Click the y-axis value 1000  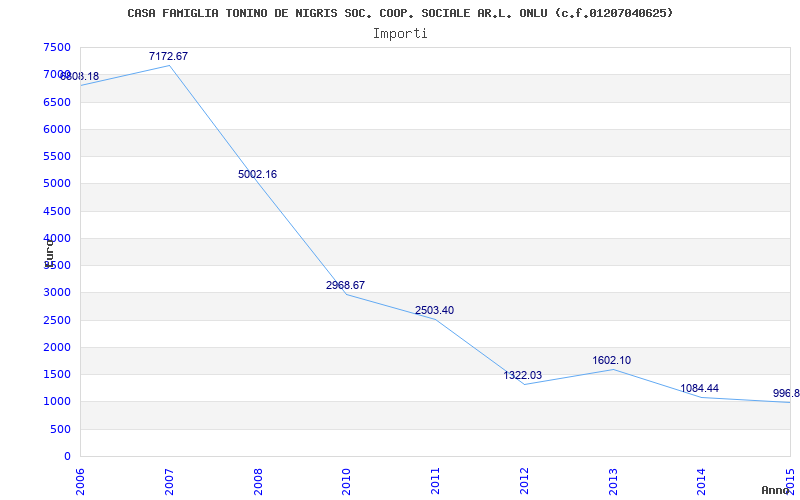click(x=57, y=402)
